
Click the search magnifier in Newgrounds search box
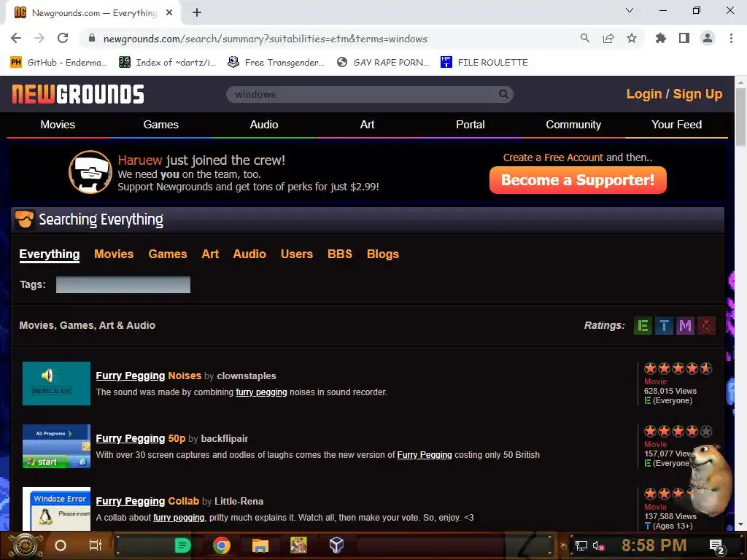tap(503, 94)
